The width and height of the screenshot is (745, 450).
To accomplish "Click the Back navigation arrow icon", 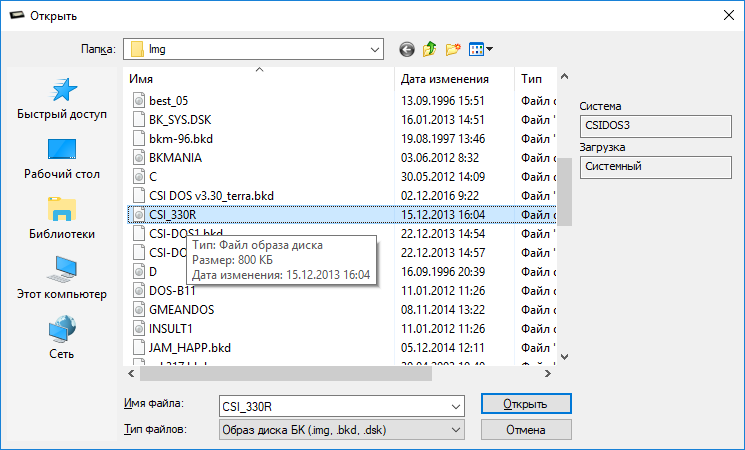I will 406,48.
